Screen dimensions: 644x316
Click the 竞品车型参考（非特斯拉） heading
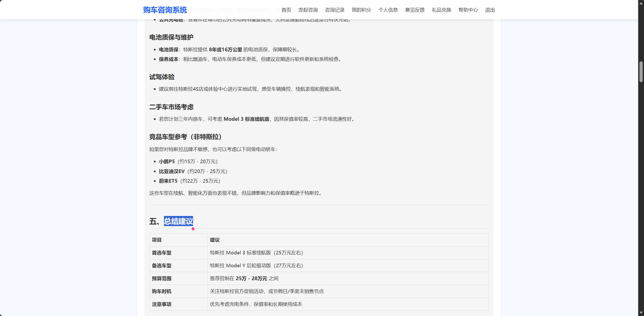(185, 137)
